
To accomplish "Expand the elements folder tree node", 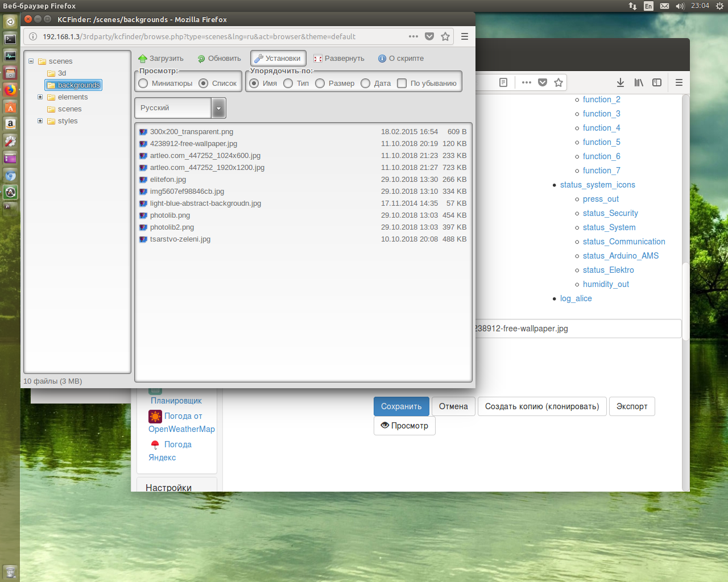I will [x=40, y=97].
